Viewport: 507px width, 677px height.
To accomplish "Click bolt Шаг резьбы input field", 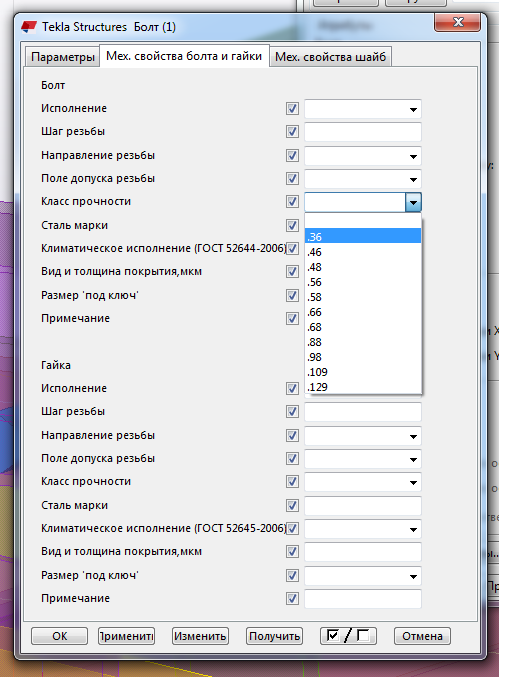I will tap(363, 132).
